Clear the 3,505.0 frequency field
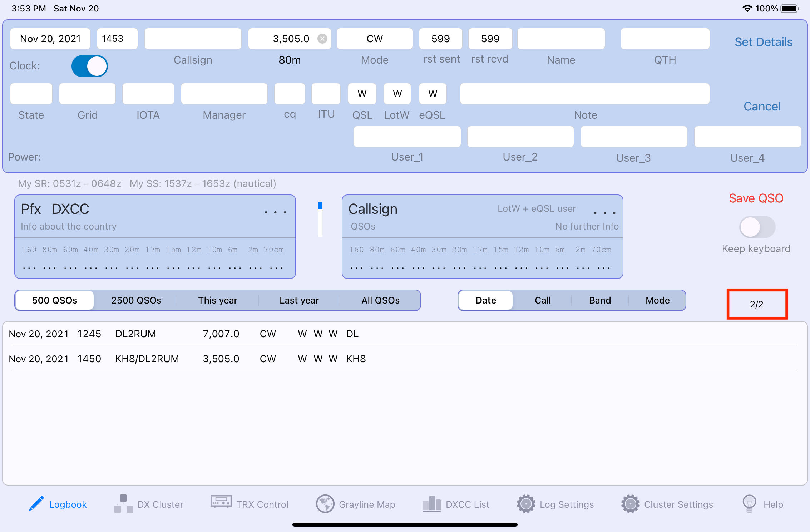This screenshot has width=810, height=532. coord(322,39)
